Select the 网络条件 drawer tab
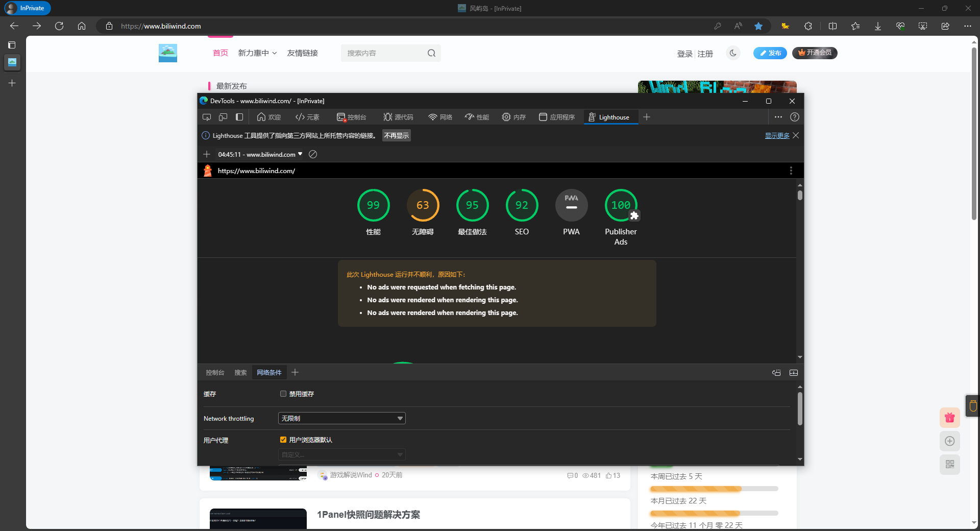Image resolution: width=980 pixels, height=531 pixels. [x=269, y=373]
